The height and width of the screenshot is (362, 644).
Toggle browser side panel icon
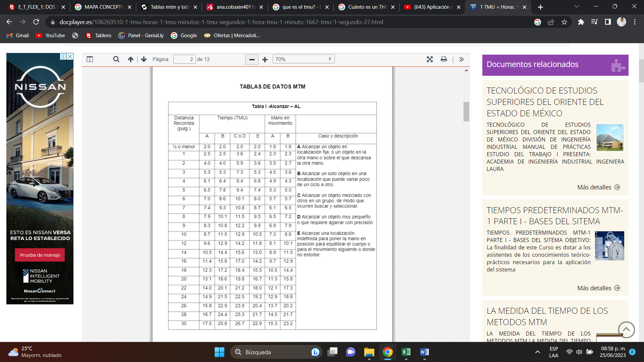coord(607,22)
